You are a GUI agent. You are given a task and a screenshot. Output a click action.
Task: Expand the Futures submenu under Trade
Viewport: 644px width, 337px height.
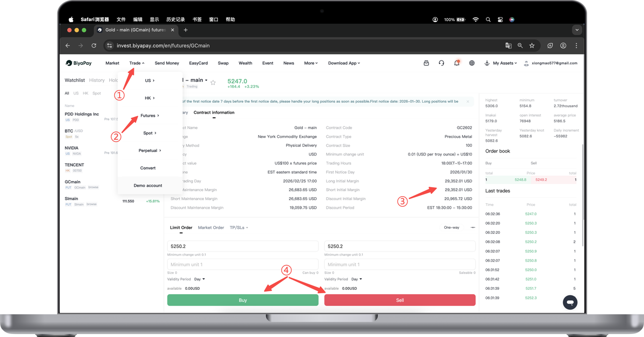pyautogui.click(x=149, y=116)
